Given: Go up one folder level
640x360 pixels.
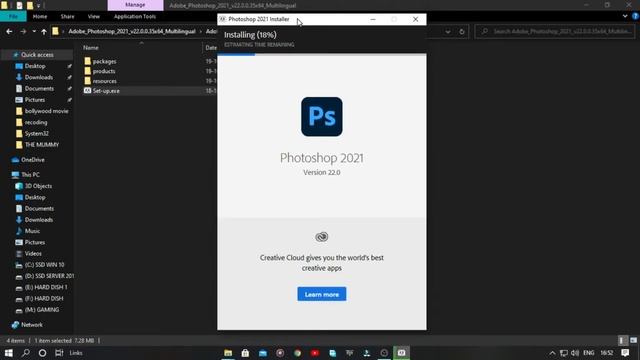Looking at the screenshot, I should pos(44,31).
